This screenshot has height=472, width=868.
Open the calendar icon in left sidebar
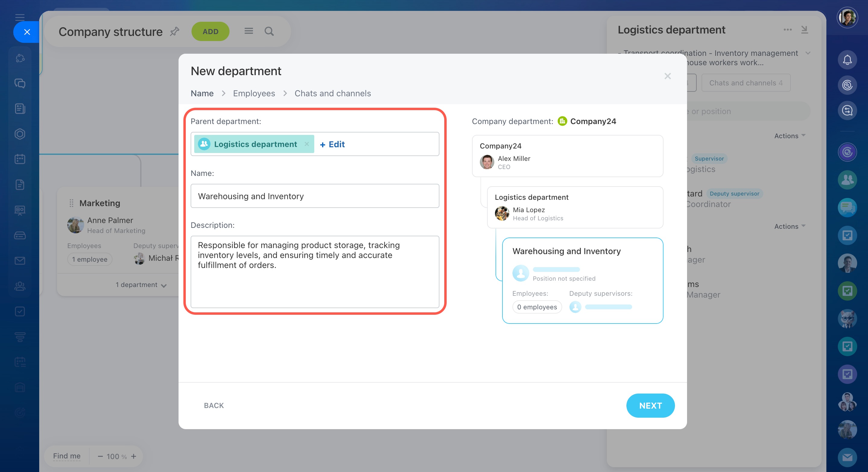[20, 159]
